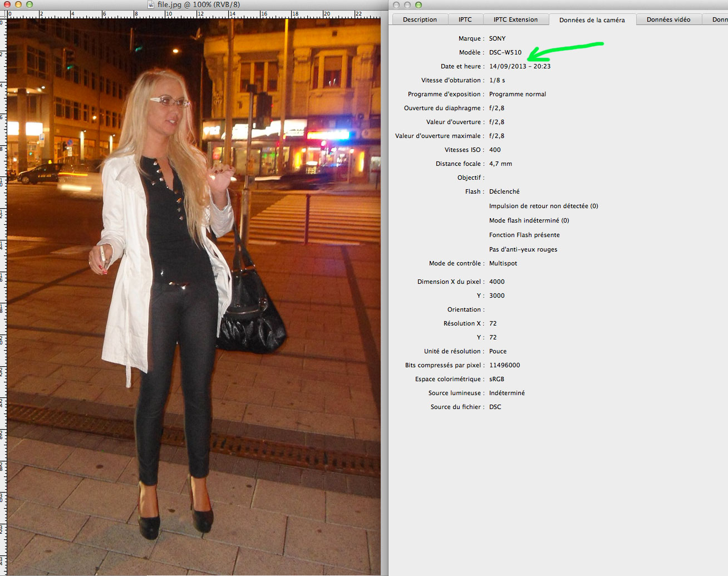The width and height of the screenshot is (728, 576).
Task: Open the Données vidéo tab
Action: 668,19
